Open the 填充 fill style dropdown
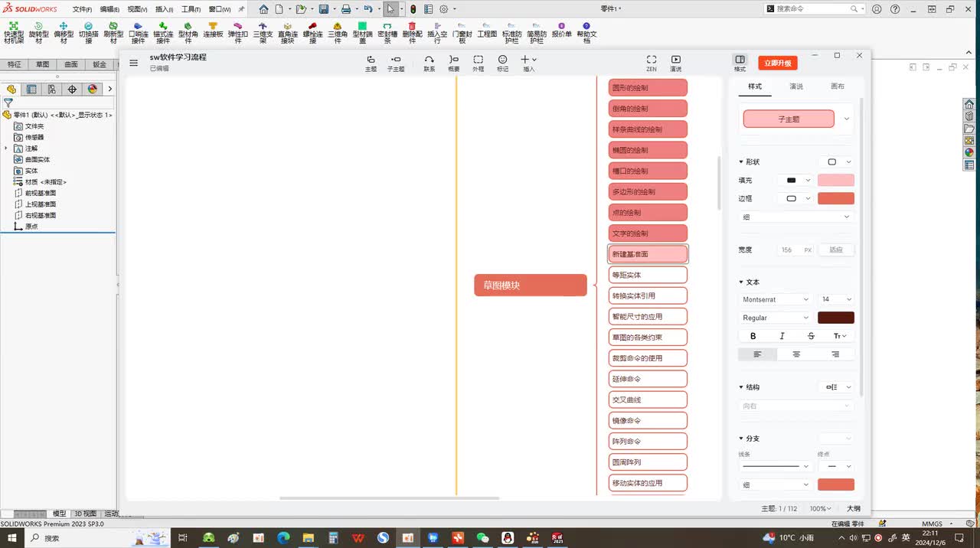Screen dimensions: 980x548 coord(796,181)
